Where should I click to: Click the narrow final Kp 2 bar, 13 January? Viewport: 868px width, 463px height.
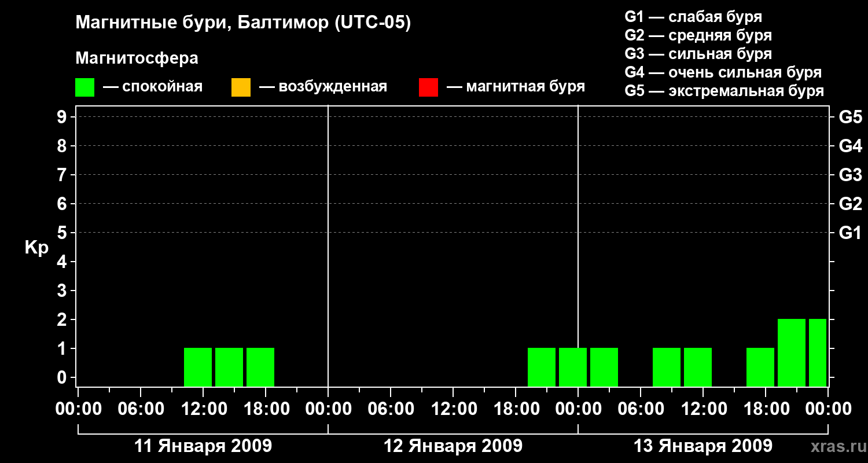point(818,352)
